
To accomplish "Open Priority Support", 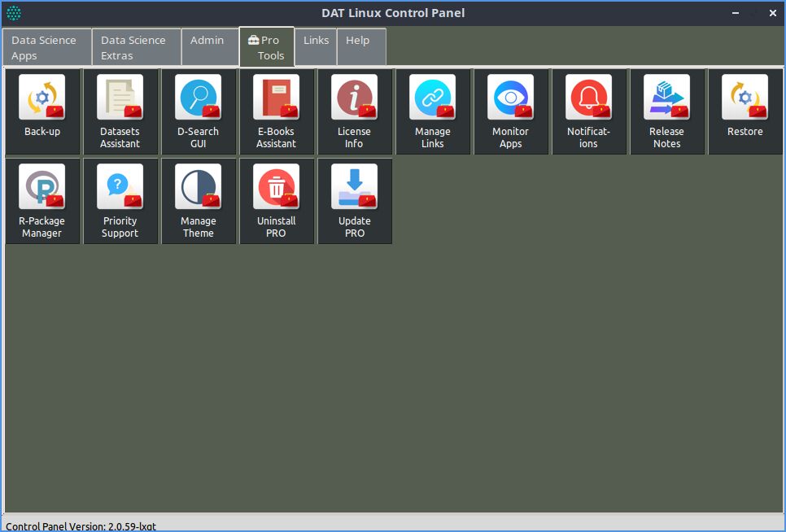I will click(x=120, y=201).
